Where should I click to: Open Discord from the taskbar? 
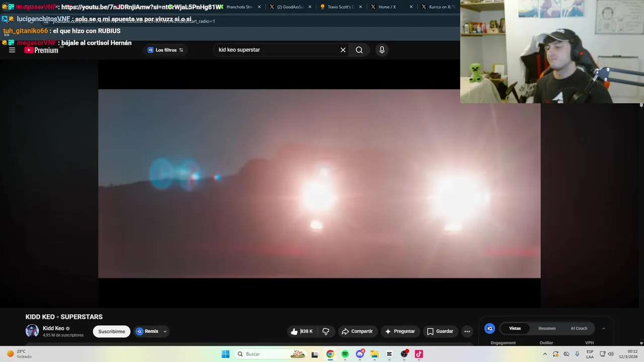(360, 354)
